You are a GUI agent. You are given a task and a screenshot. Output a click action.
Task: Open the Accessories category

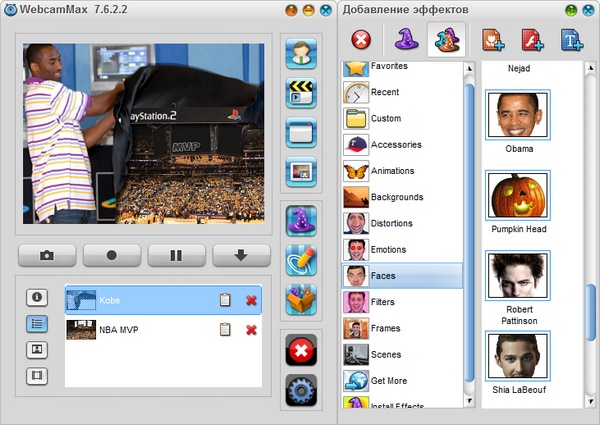(402, 145)
